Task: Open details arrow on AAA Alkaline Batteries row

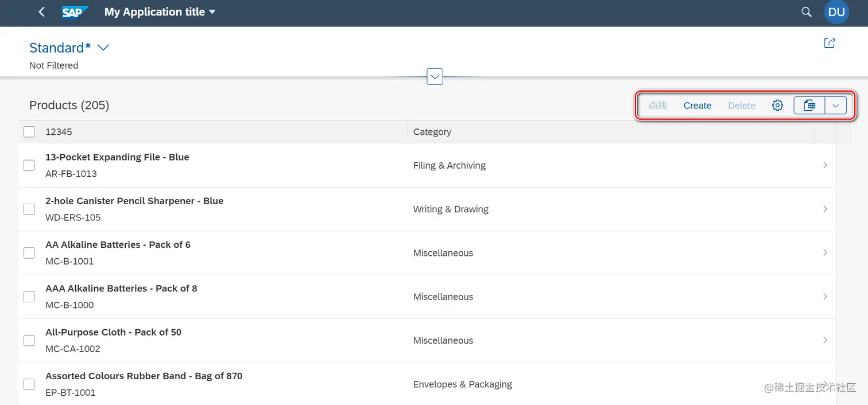Action: tap(825, 297)
